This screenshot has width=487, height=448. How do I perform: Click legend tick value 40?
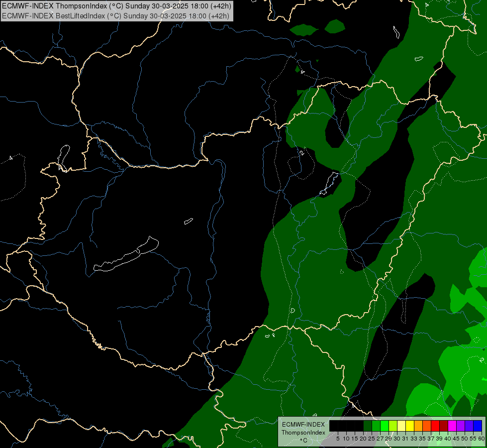pos(448,439)
